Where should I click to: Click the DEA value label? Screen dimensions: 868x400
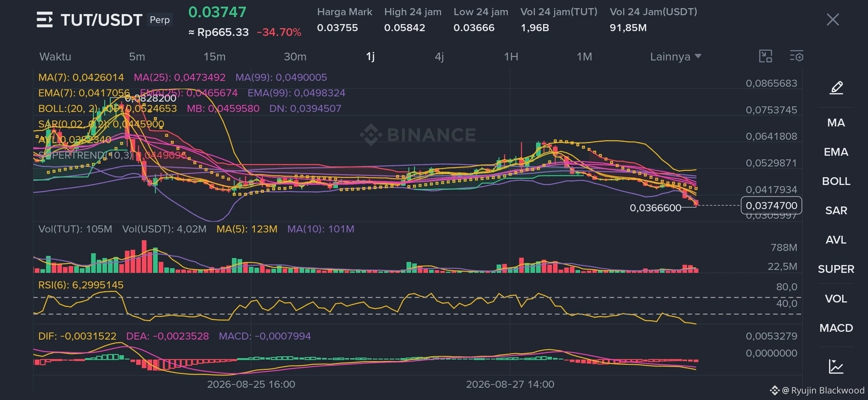coord(167,336)
